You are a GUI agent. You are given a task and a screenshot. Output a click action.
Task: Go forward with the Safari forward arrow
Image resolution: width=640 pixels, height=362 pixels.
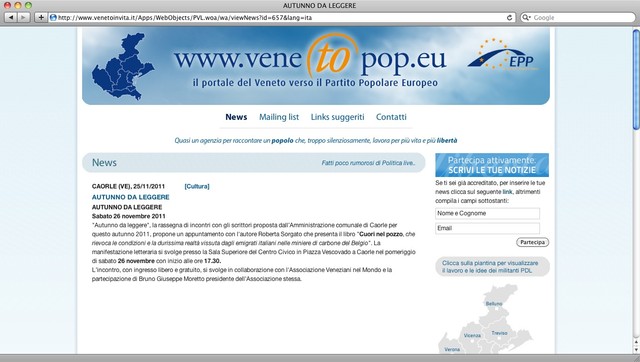tap(23, 18)
